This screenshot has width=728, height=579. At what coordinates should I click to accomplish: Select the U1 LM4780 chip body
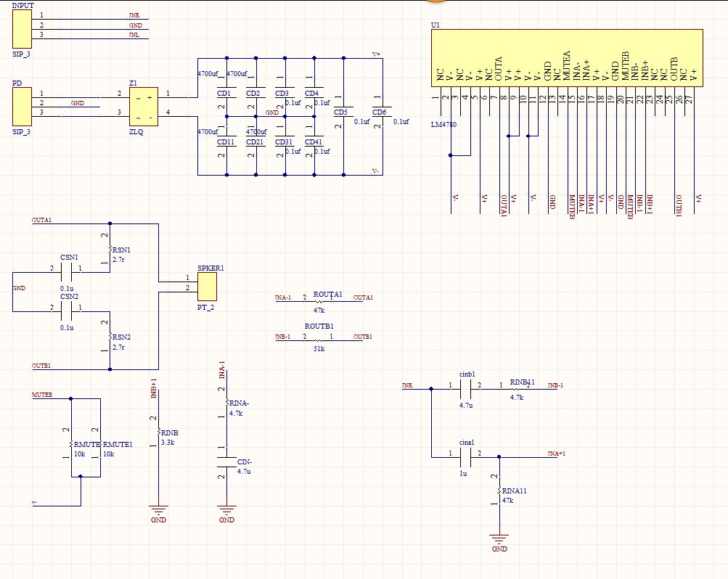pos(567,58)
